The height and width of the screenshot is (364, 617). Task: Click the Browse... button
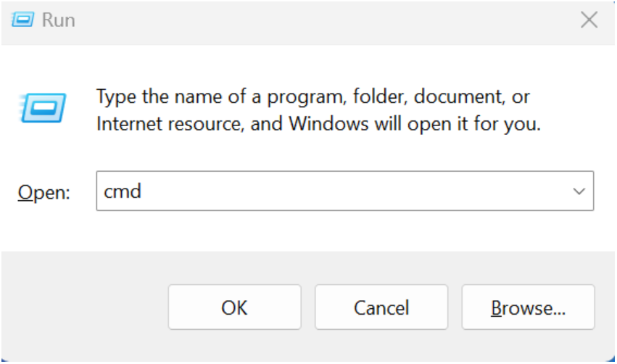pyautogui.click(x=528, y=307)
